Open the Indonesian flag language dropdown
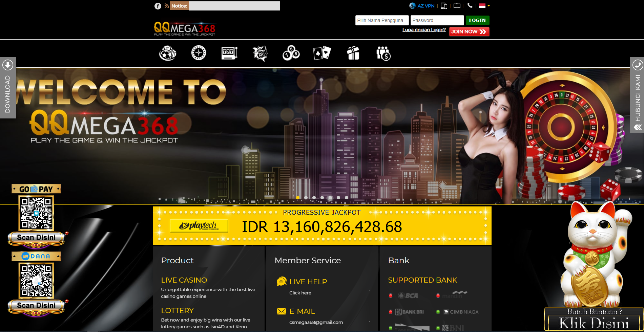 [x=484, y=6]
